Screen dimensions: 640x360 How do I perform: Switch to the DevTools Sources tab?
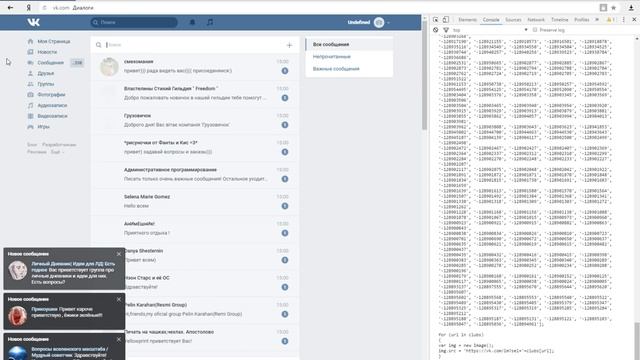(x=513, y=20)
